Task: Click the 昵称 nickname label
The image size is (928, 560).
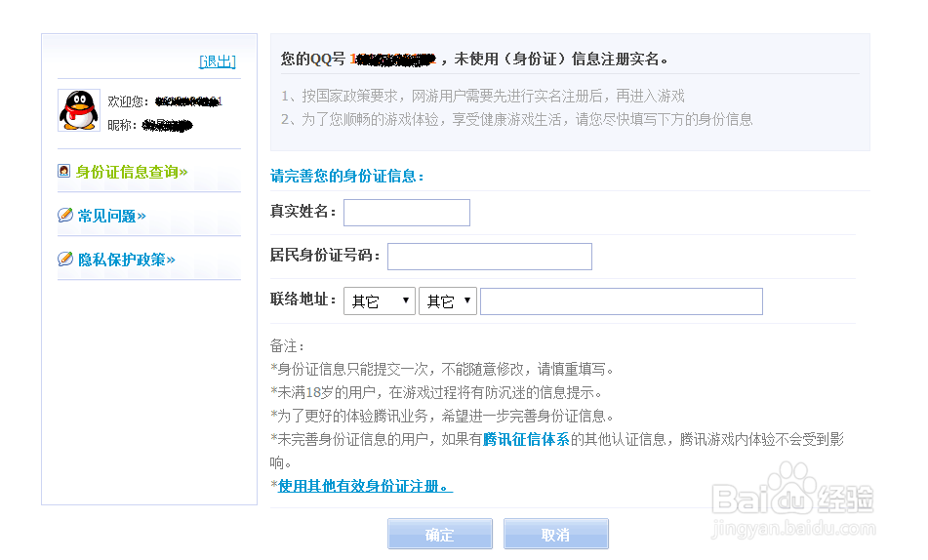Action: [122, 125]
